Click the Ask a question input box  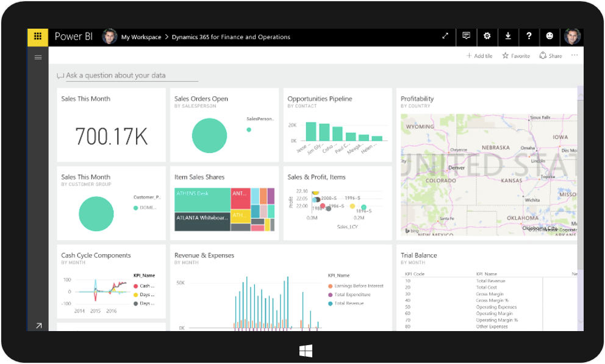[x=131, y=76]
